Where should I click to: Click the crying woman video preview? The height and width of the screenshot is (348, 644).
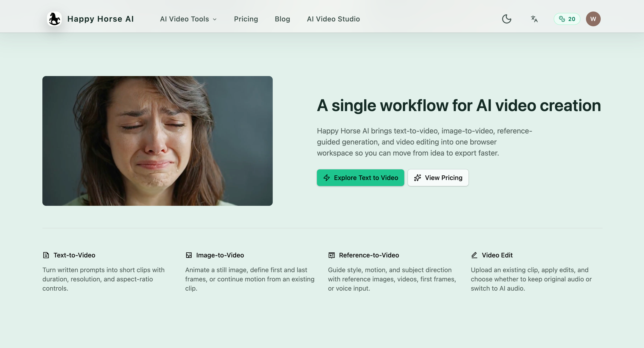coord(158,141)
